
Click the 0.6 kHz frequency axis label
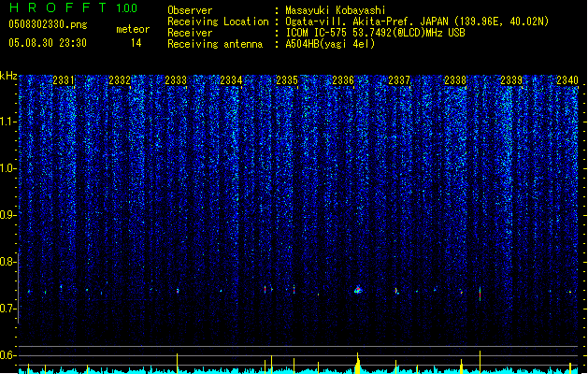click(x=8, y=355)
